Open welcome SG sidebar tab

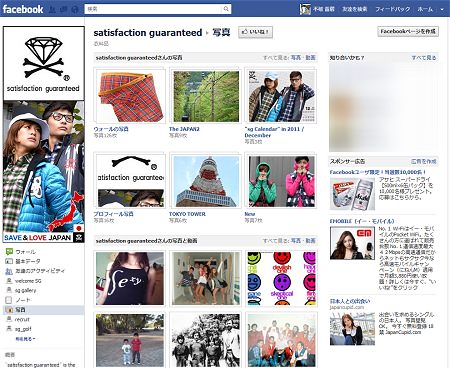point(28,281)
